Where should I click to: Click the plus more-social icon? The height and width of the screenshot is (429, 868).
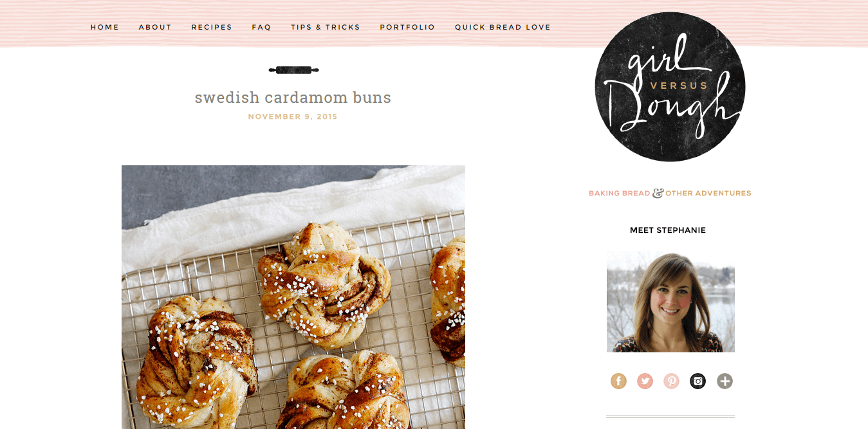click(x=725, y=381)
